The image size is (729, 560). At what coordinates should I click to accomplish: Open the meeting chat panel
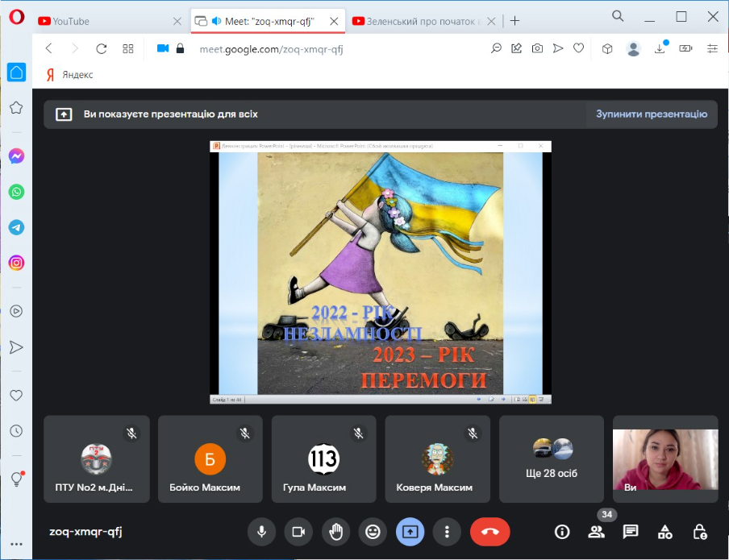pos(631,532)
